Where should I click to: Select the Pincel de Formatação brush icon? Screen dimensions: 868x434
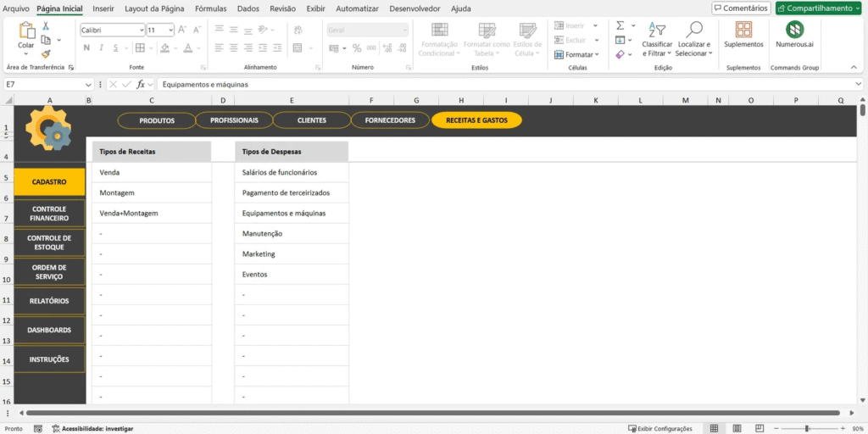coord(46,53)
